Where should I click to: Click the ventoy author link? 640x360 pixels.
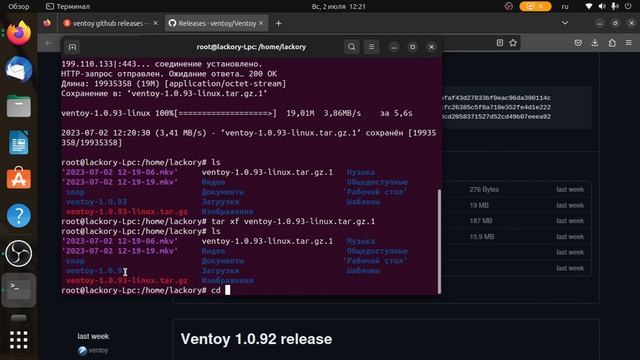tap(98, 350)
